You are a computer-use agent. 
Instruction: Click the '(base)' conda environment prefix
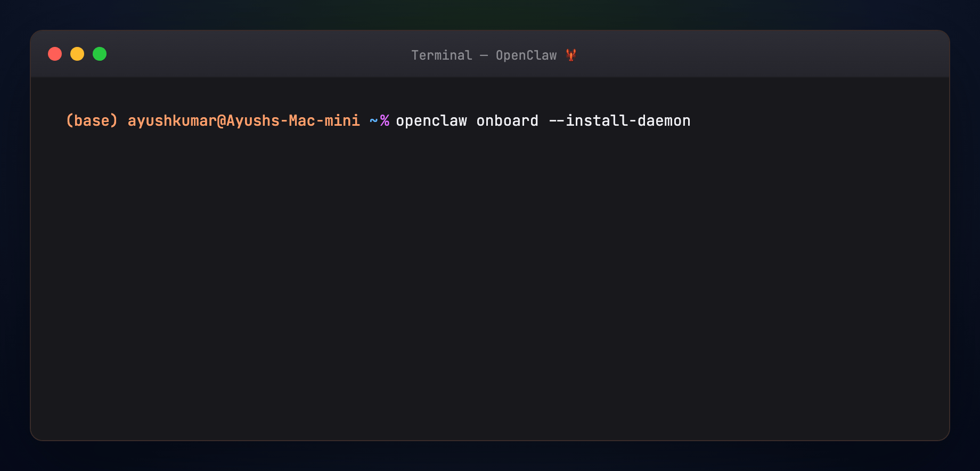(x=92, y=121)
